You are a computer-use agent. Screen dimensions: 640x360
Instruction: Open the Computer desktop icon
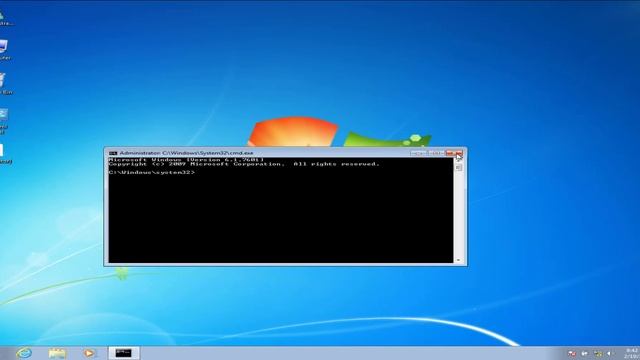pos(3,50)
